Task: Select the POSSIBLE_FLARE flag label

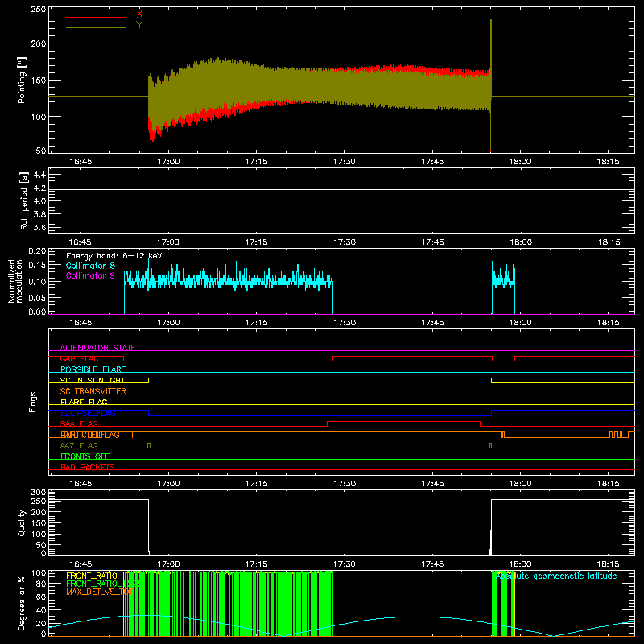Action: coord(93,369)
